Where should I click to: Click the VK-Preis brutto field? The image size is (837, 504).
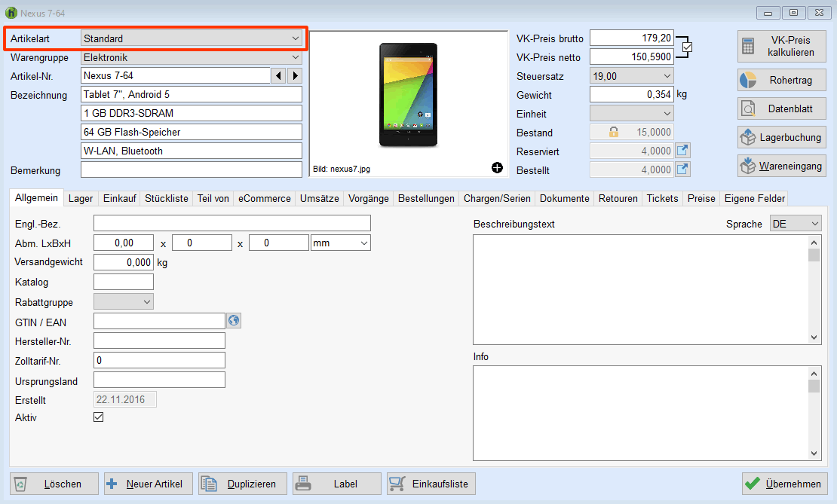click(631, 38)
